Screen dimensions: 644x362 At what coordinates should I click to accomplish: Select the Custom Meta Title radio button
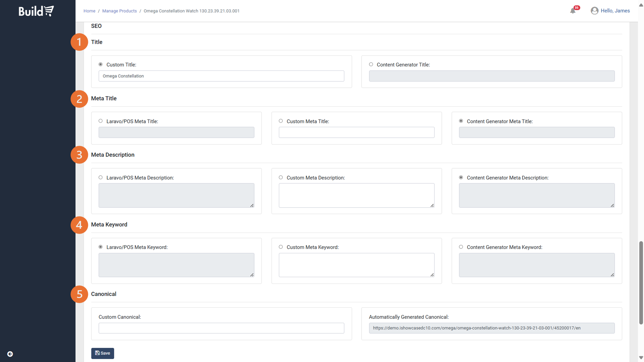281,121
